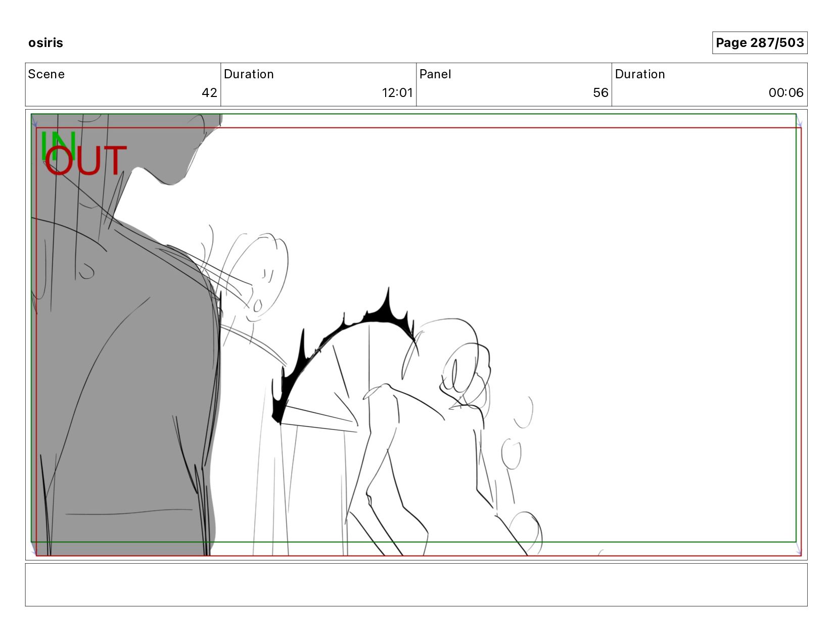Click the 'Scene' header label
Viewport: 834px width, 644px height.
[x=47, y=74]
